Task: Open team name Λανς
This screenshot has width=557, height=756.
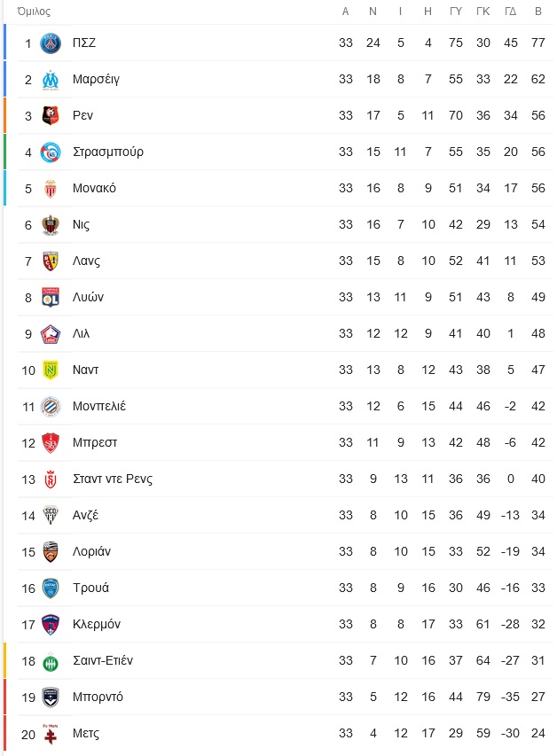Action: pyautogui.click(x=86, y=261)
